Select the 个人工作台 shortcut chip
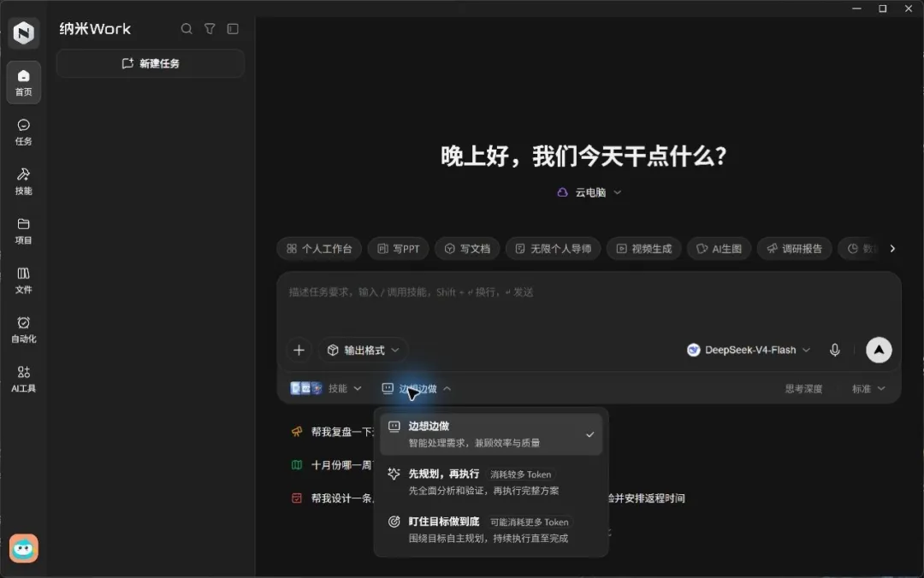Viewport: 924px width, 578px height. point(319,249)
